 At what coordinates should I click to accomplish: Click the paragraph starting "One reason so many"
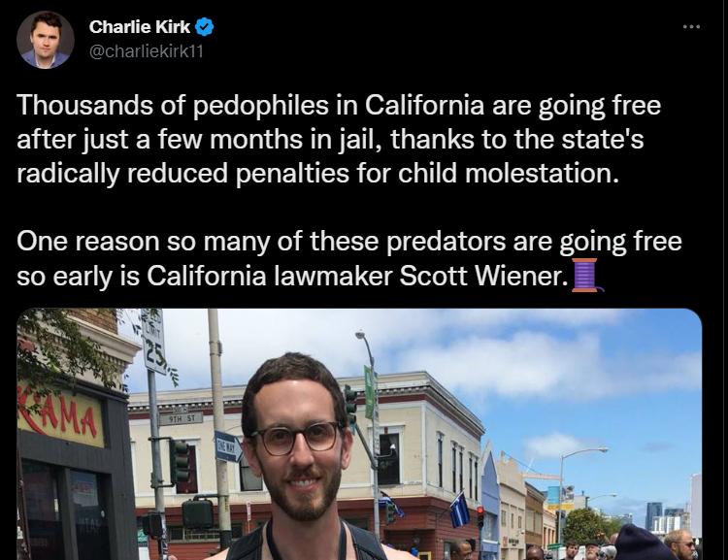tap(349, 258)
